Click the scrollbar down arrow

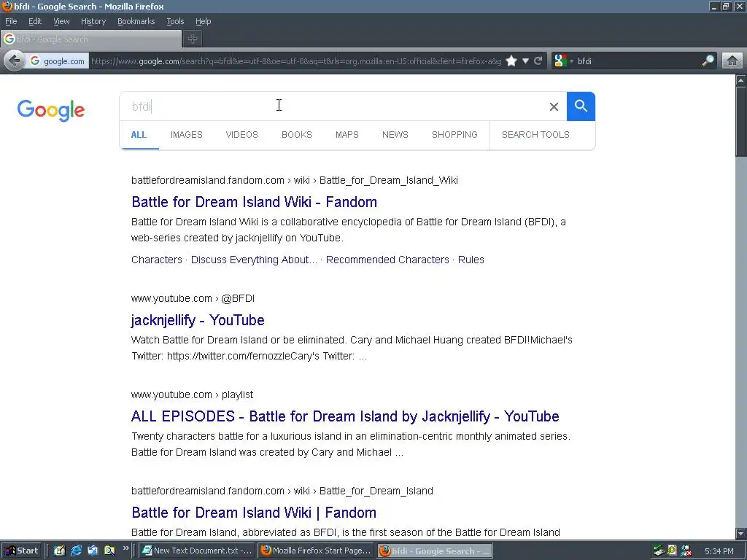741,533
